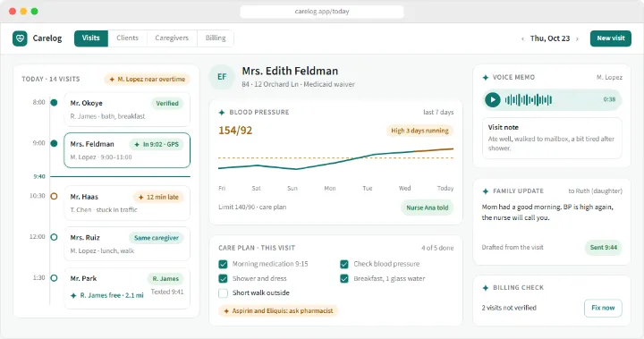The image size is (644, 339).
Task: Click the 1:30 timeline circle
Action: (54, 278)
